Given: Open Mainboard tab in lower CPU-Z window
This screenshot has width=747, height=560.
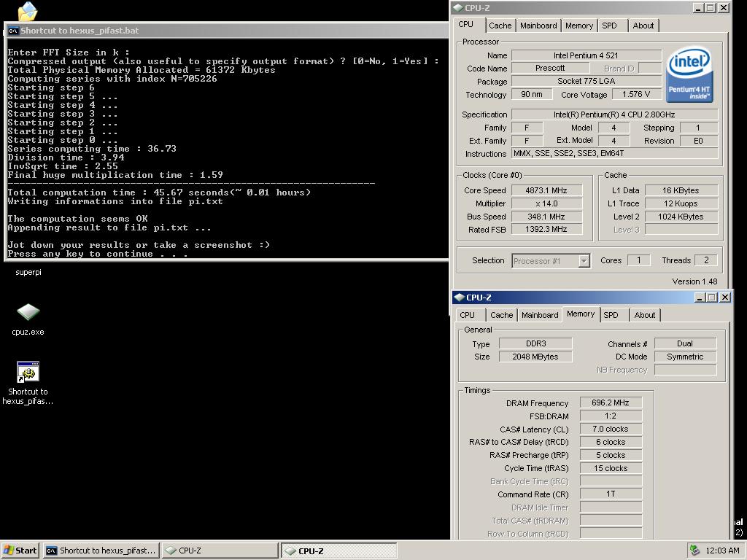Looking at the screenshot, I should point(540,315).
